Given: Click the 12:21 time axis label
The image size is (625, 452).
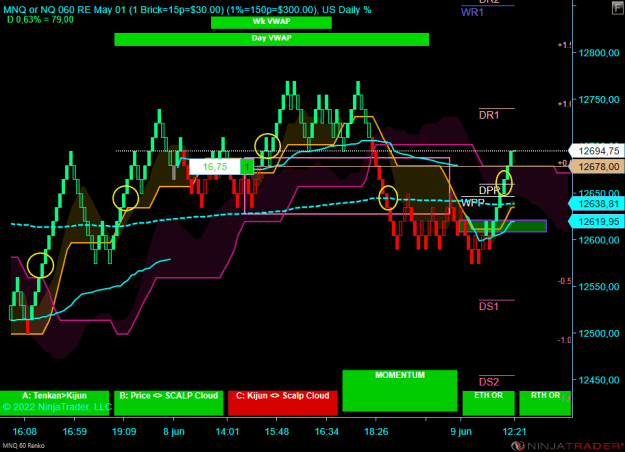Looking at the screenshot, I should [514, 432].
